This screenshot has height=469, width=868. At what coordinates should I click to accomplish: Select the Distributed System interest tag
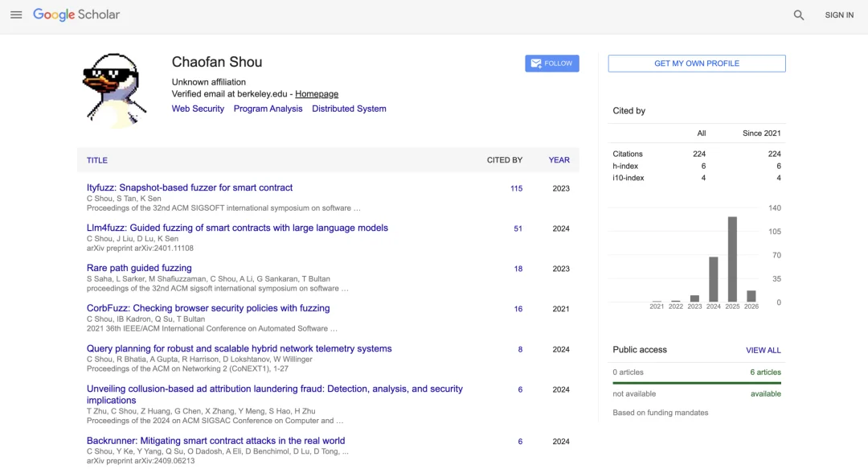(x=349, y=109)
